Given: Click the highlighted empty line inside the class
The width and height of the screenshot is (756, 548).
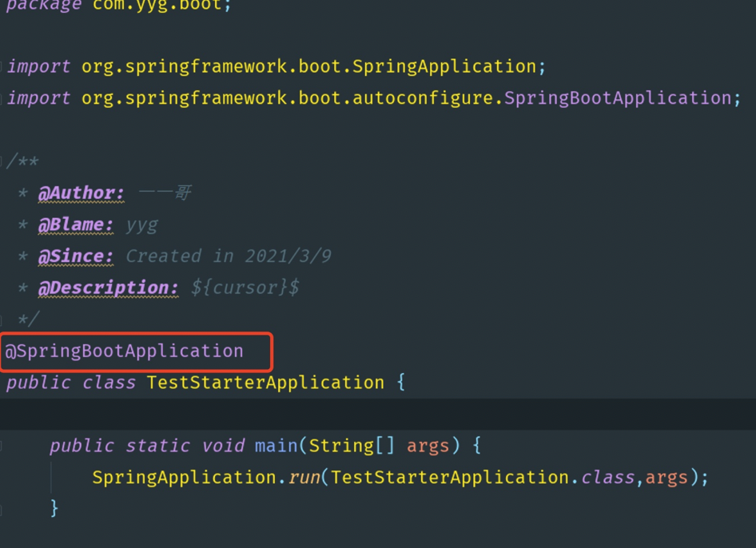Looking at the screenshot, I should coord(378,414).
